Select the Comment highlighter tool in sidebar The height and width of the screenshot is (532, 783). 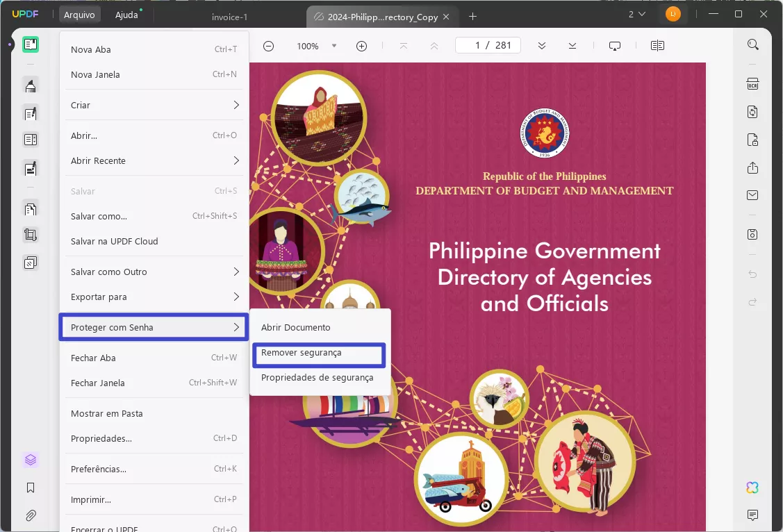point(31,86)
